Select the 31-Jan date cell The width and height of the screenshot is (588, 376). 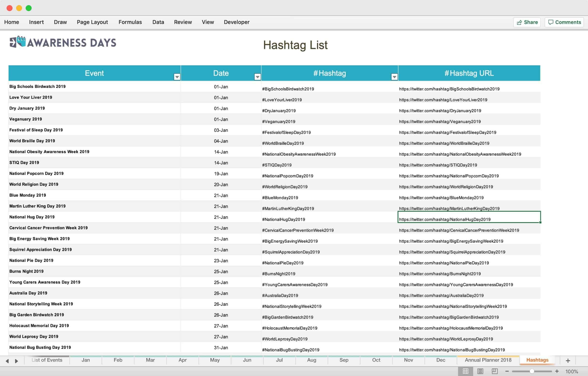[221, 348]
